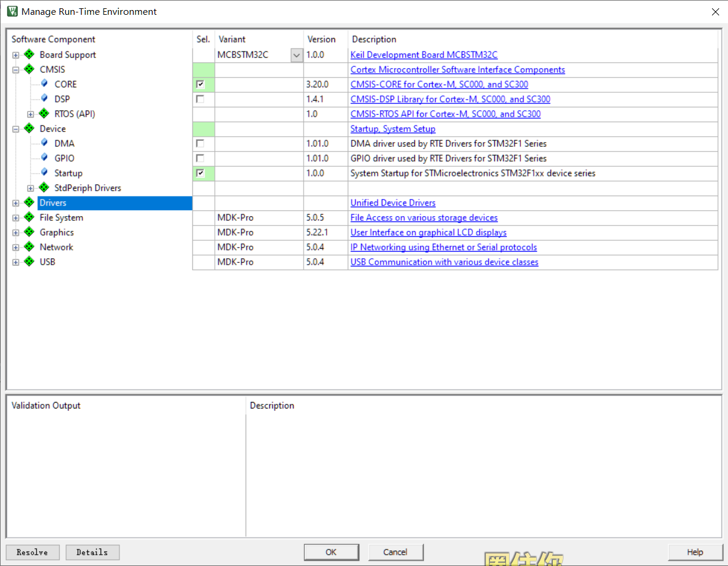
Task: Click the Graphics green diamond icon
Action: point(29,232)
